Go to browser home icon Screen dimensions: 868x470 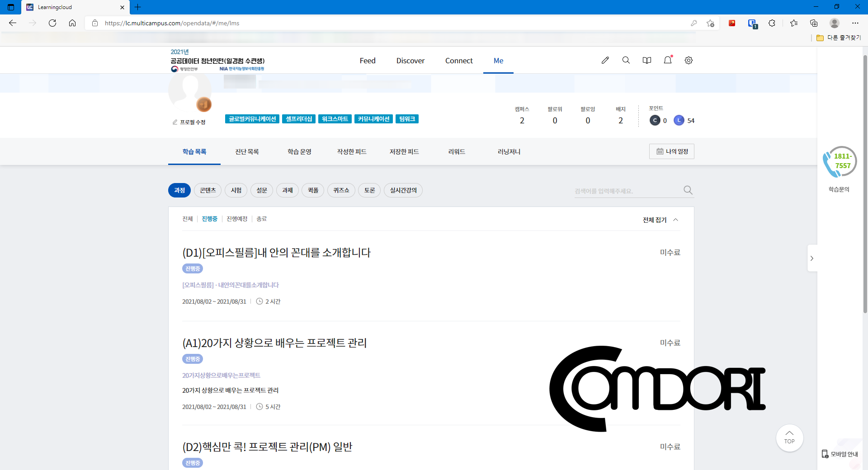coord(72,23)
